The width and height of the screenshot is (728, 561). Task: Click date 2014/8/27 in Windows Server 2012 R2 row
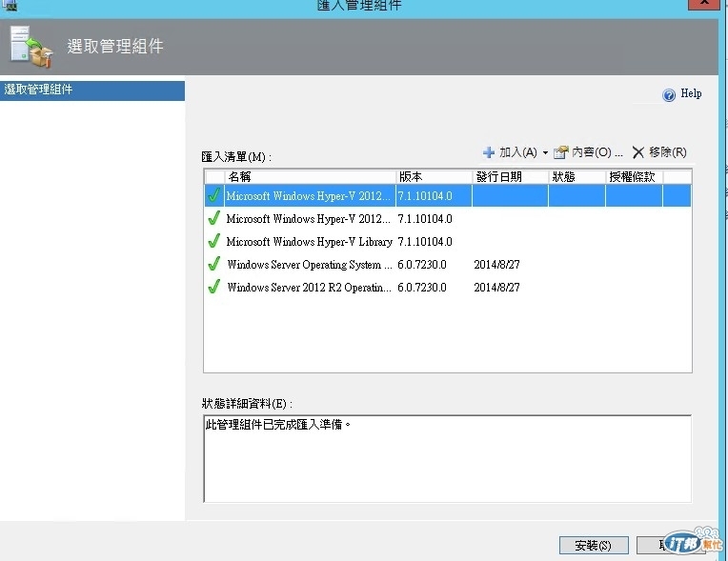click(x=496, y=288)
